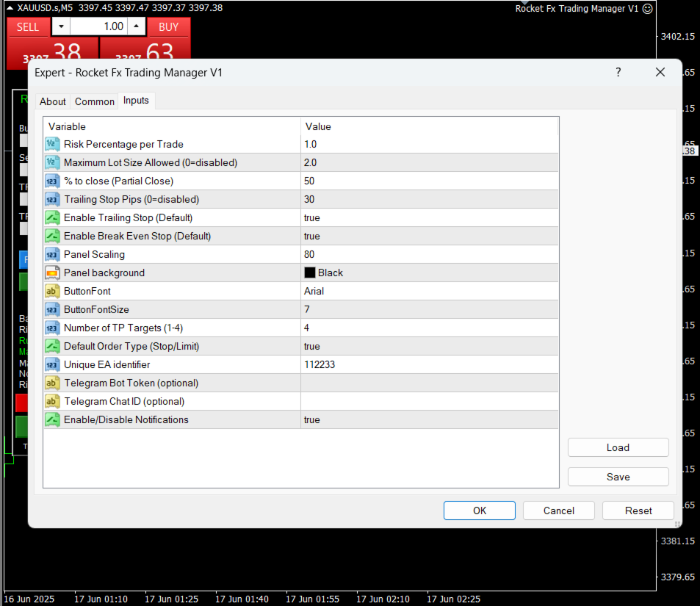Viewport: 700px width, 606px height.
Task: Switch to the Common tab
Action: pos(95,101)
